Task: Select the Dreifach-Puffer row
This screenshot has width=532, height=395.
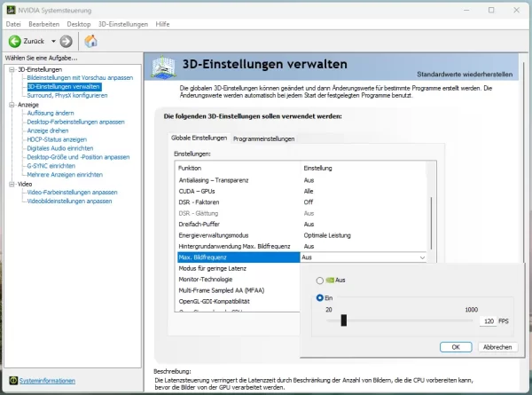Action: pos(301,225)
